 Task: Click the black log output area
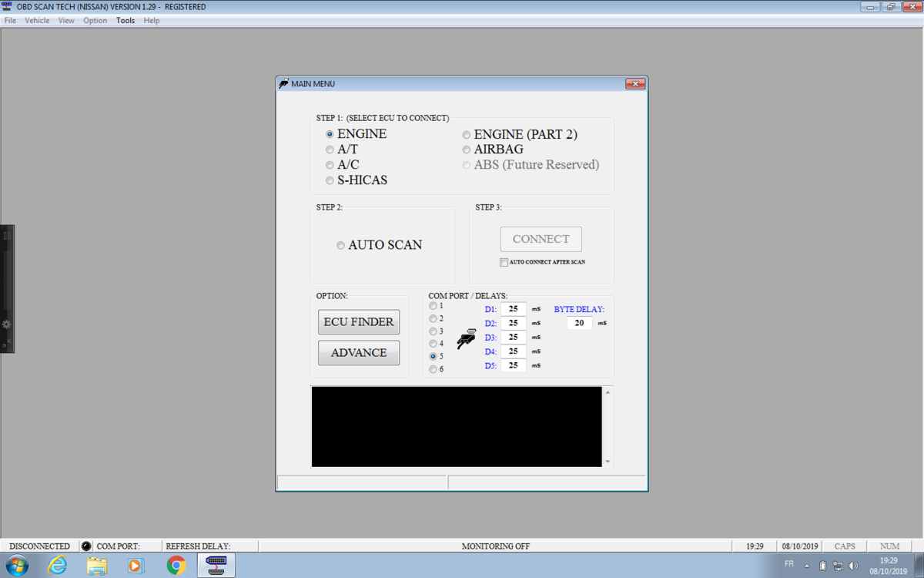[457, 427]
